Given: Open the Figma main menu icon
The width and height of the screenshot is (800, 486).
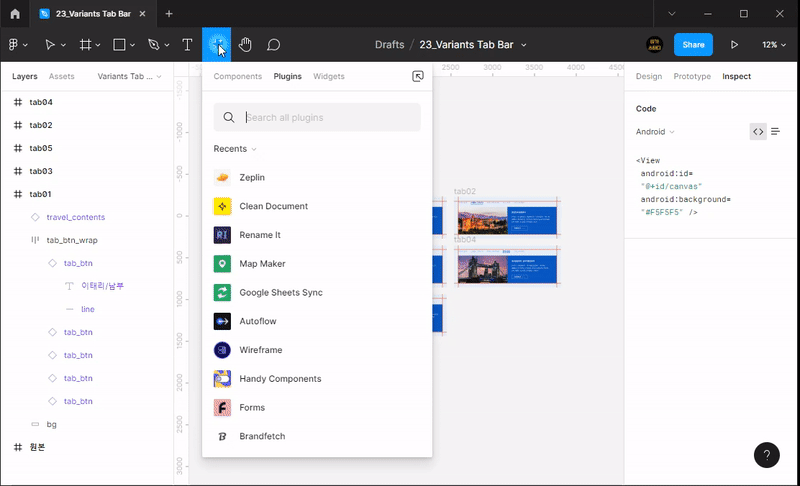Looking at the screenshot, I should tap(13, 45).
